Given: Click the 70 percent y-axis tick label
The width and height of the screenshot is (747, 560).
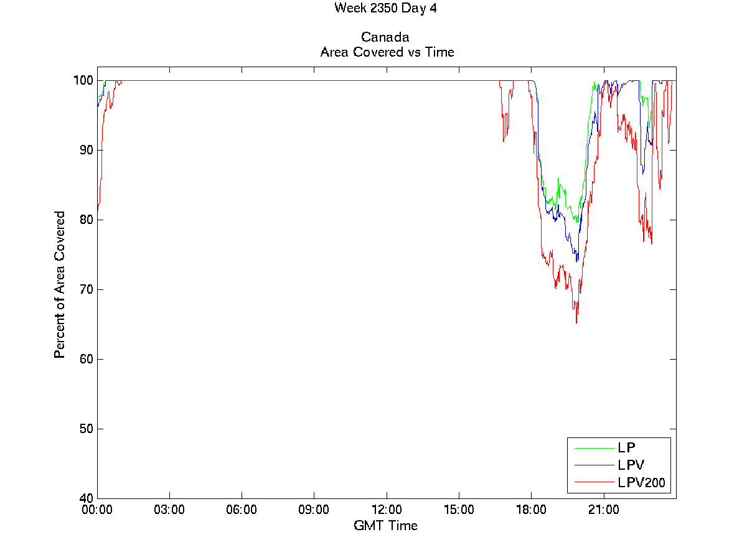Looking at the screenshot, I should tap(86, 289).
